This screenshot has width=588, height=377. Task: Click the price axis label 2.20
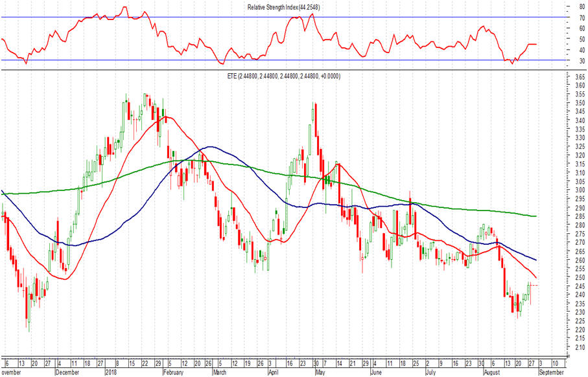(x=580, y=330)
